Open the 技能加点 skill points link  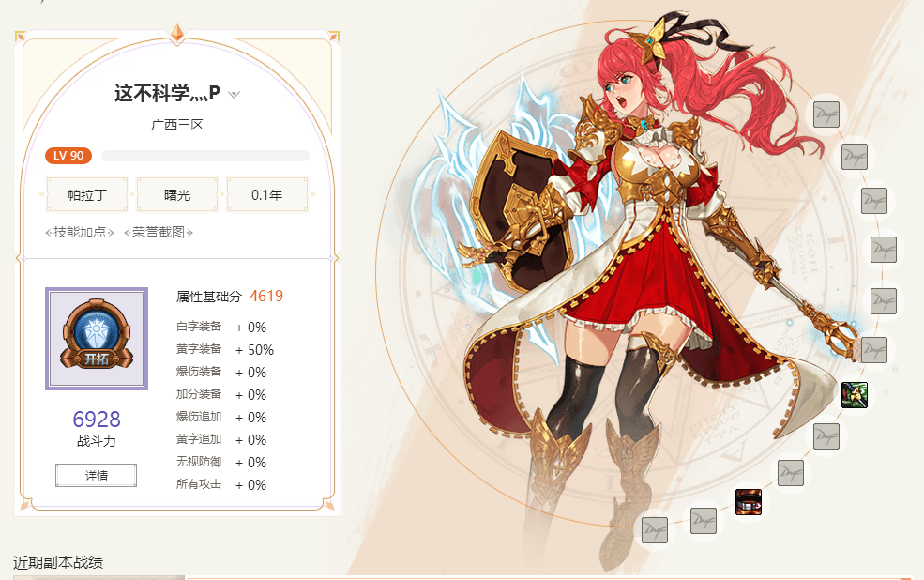[80, 232]
